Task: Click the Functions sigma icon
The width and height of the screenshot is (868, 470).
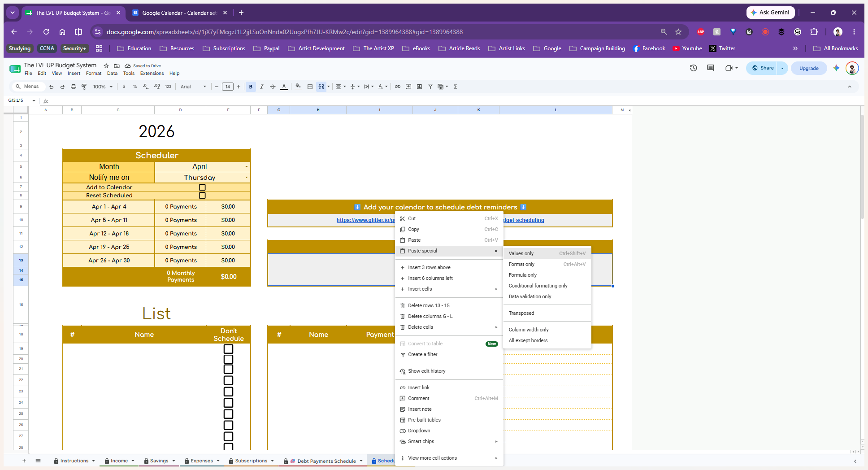Action: 456,87
